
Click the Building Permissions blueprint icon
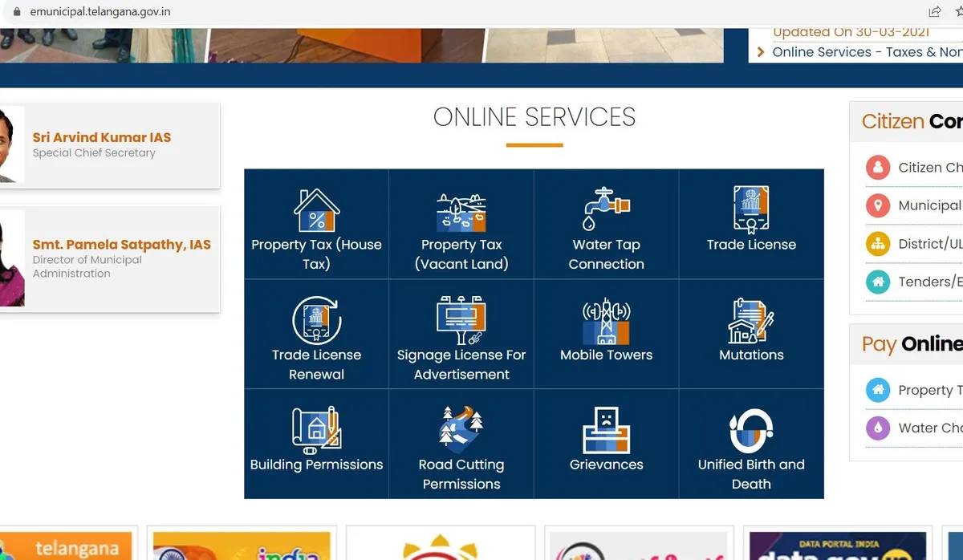point(316,430)
